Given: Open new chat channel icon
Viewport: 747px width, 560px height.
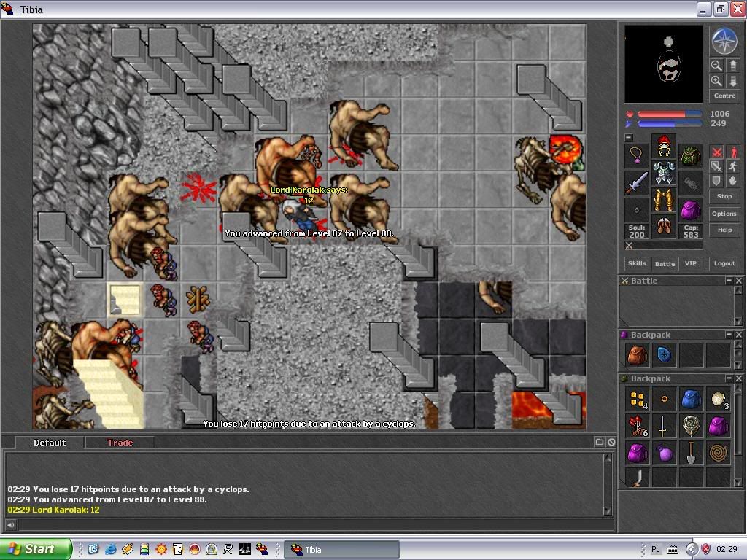Looking at the screenshot, I should coord(600,443).
